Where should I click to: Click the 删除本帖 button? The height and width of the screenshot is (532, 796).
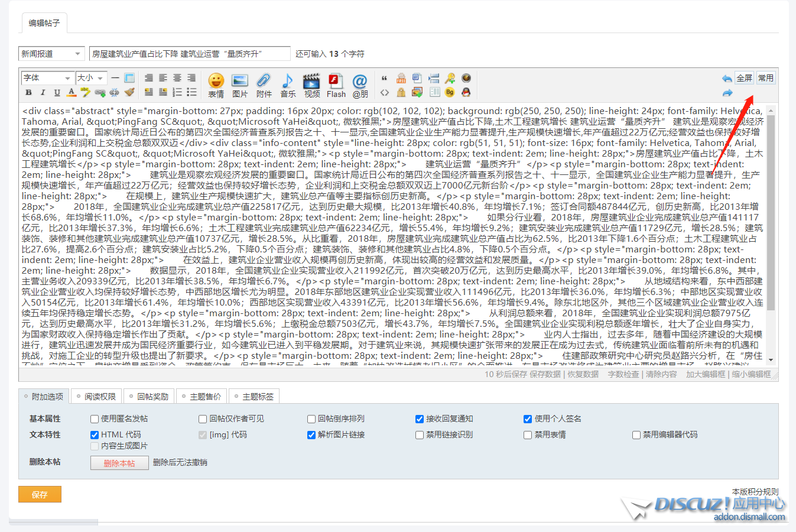pos(119,463)
